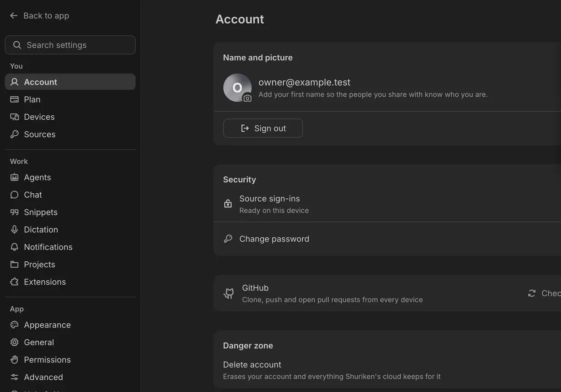The height and width of the screenshot is (392, 561).
Task: Open Appearance settings
Action: [70, 325]
